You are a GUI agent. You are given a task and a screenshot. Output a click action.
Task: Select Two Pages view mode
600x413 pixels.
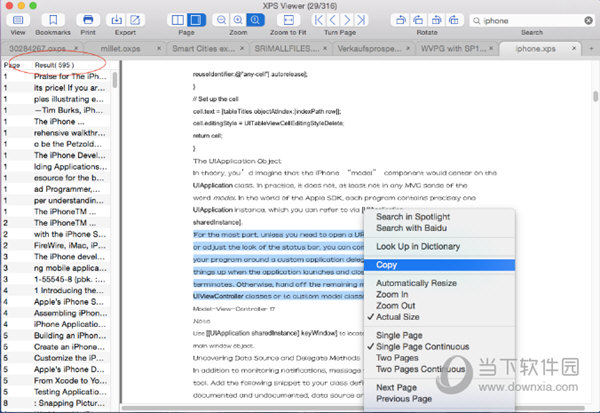[x=439, y=358]
